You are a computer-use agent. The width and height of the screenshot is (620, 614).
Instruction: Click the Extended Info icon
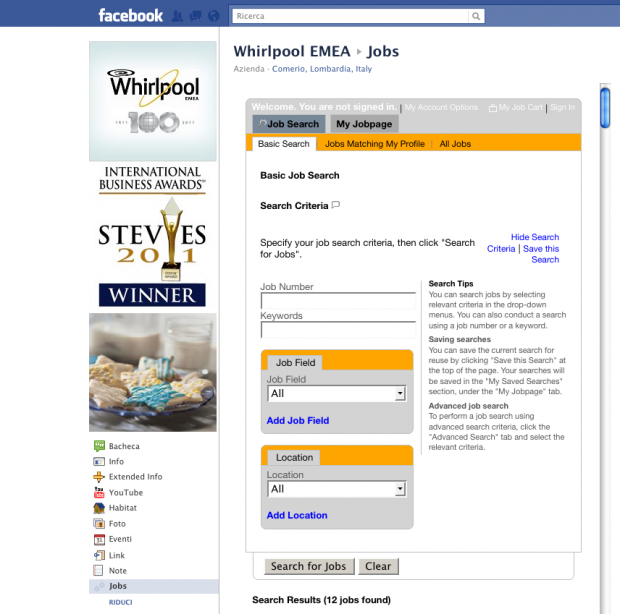99,477
